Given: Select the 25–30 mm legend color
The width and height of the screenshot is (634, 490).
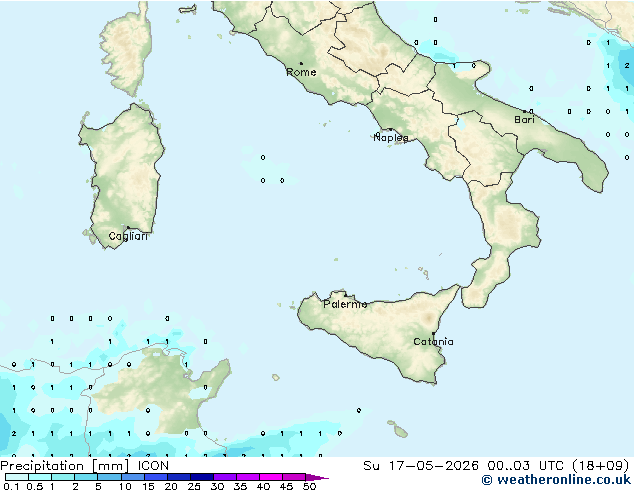Looking at the screenshot, I should (201, 477).
